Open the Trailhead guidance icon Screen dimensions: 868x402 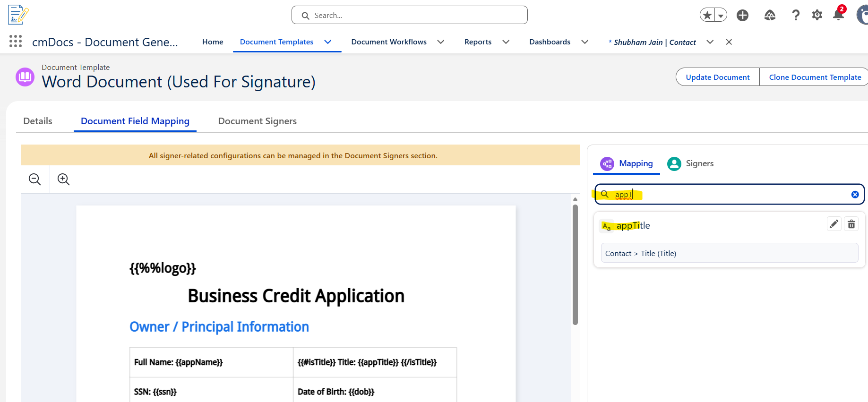pos(770,15)
